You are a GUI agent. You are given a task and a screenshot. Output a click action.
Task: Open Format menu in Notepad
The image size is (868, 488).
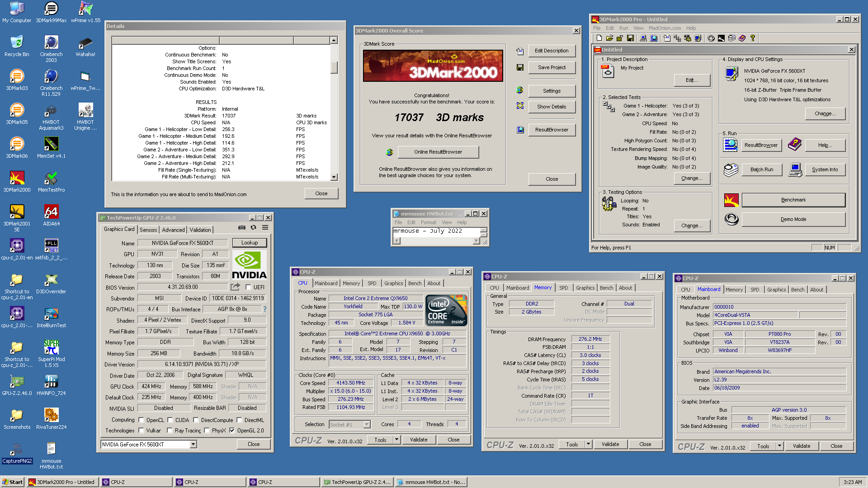click(x=428, y=222)
